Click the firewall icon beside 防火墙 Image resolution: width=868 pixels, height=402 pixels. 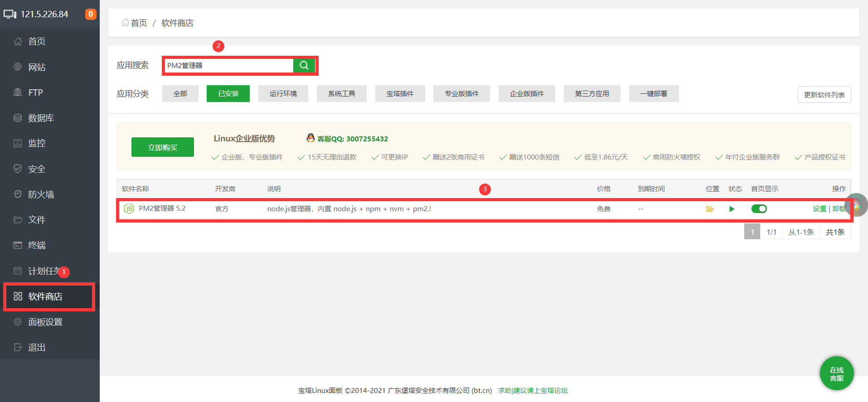18,194
